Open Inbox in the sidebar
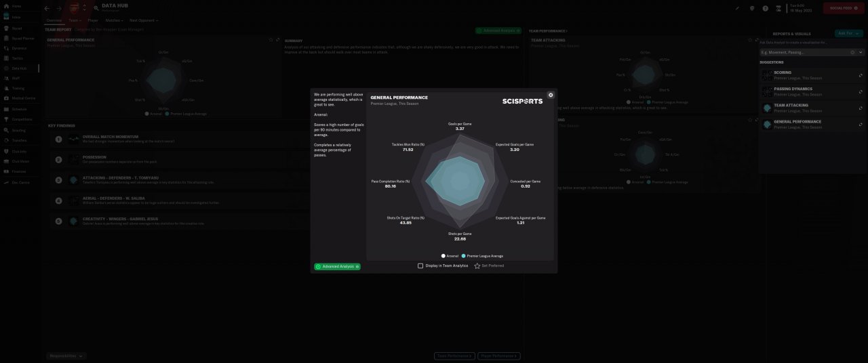 [x=19, y=16]
